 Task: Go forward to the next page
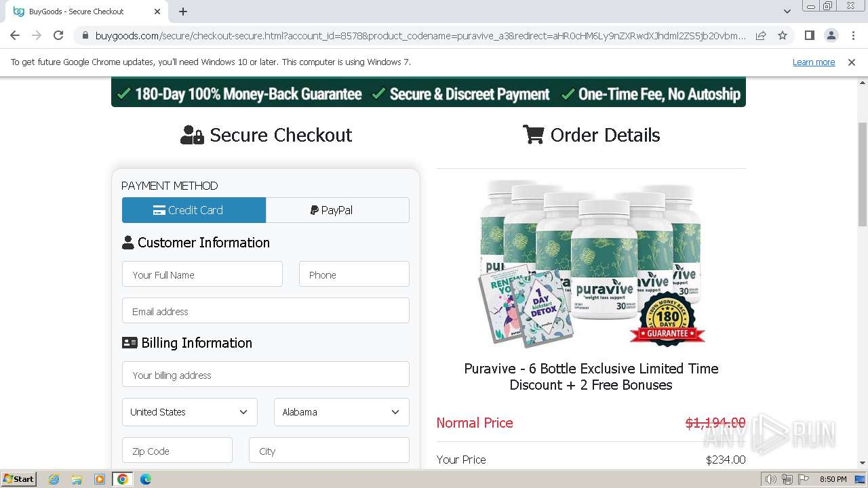37,35
